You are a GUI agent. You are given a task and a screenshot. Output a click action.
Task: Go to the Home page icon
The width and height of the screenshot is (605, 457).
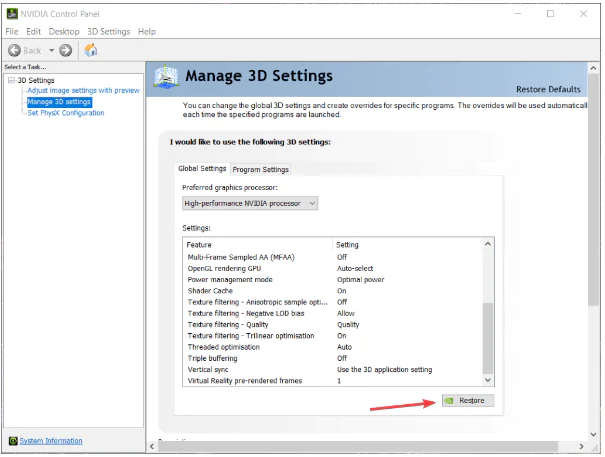tap(91, 50)
